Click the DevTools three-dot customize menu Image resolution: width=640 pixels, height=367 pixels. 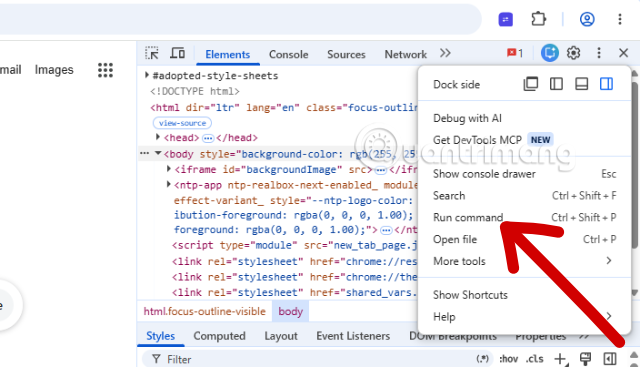(599, 53)
